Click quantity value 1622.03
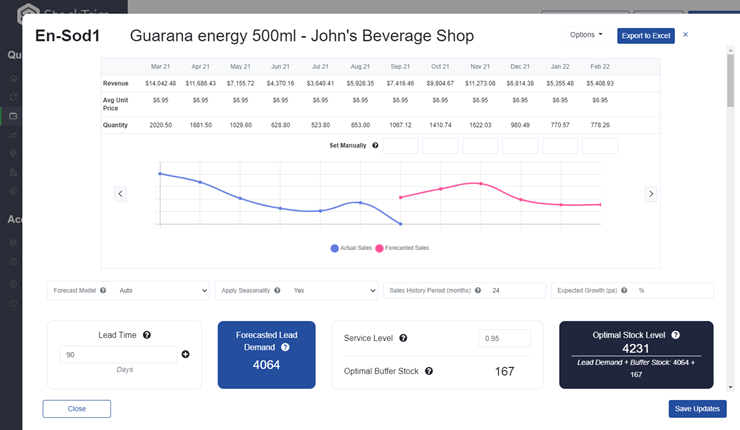The width and height of the screenshot is (740, 430). point(480,125)
